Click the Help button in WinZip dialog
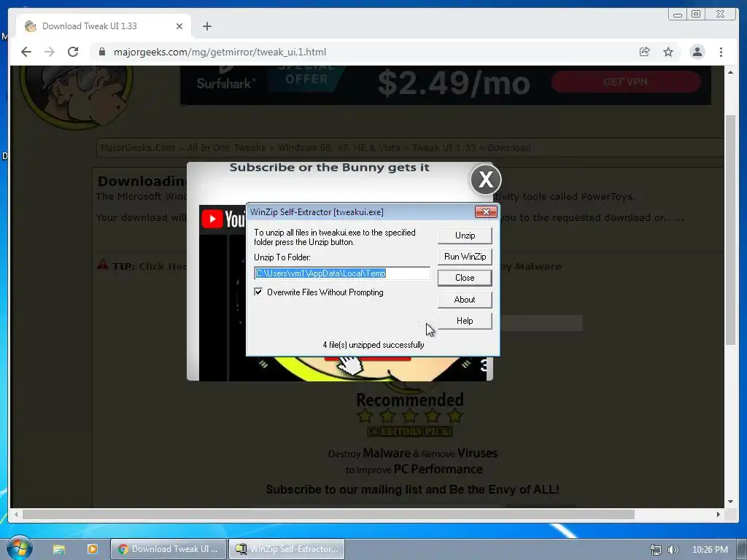This screenshot has height=560, width=747. click(465, 321)
